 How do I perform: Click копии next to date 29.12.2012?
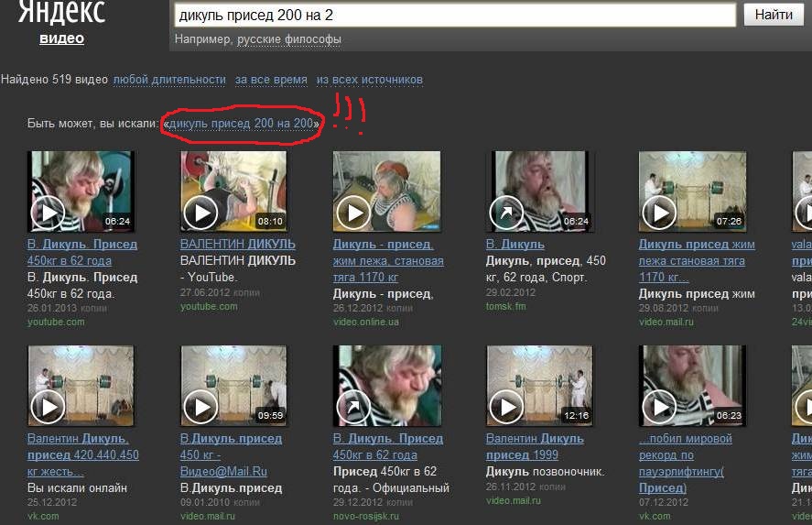[399, 503]
